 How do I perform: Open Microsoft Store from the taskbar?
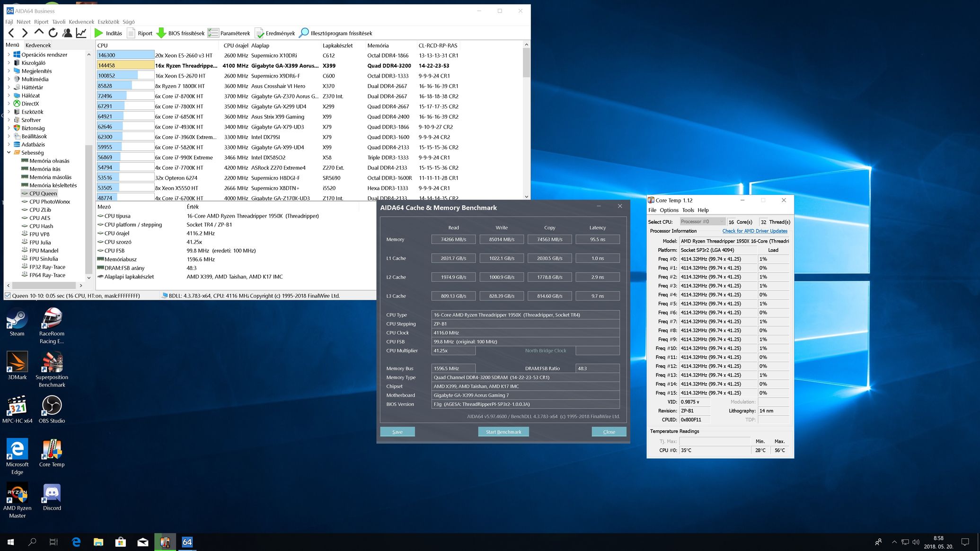pyautogui.click(x=121, y=542)
